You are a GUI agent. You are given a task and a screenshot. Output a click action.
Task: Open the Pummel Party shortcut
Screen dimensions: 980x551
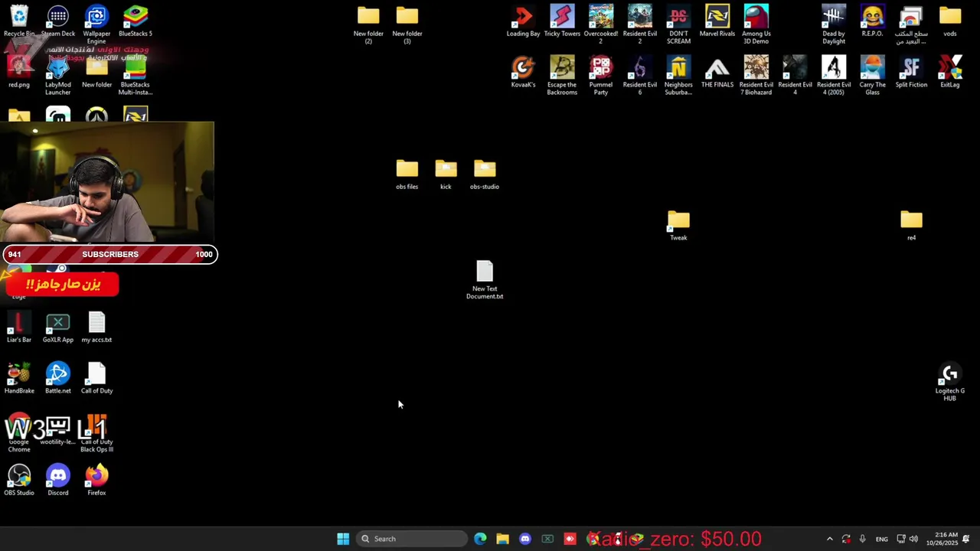[x=601, y=75]
